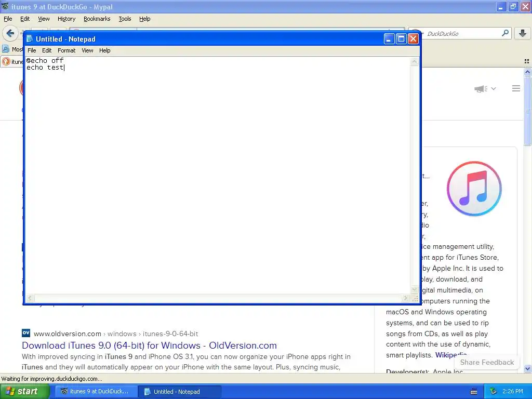This screenshot has width=532, height=399.
Task: Click the Most Visited bookmarks toolbar icon
Action: 6,49
